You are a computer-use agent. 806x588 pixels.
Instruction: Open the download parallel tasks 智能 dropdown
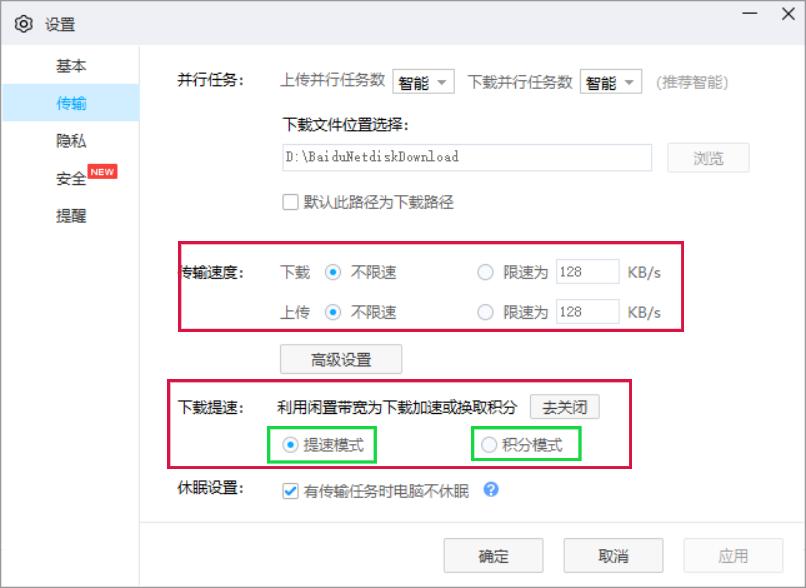(x=610, y=81)
